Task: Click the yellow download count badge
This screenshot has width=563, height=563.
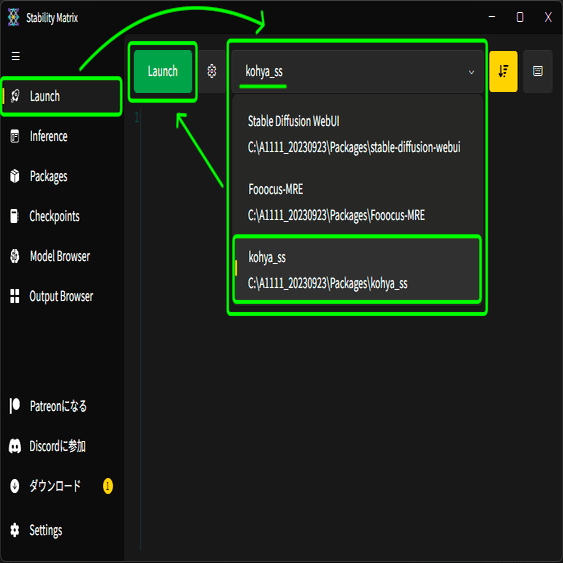Action: click(108, 486)
